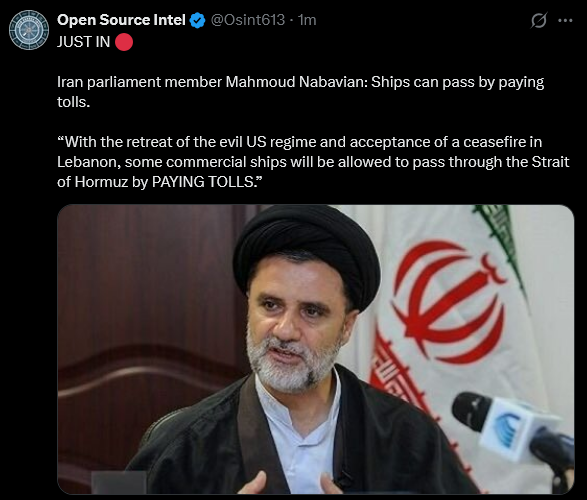Open the Open Source Intel display name
The image size is (587, 500).
(x=121, y=20)
